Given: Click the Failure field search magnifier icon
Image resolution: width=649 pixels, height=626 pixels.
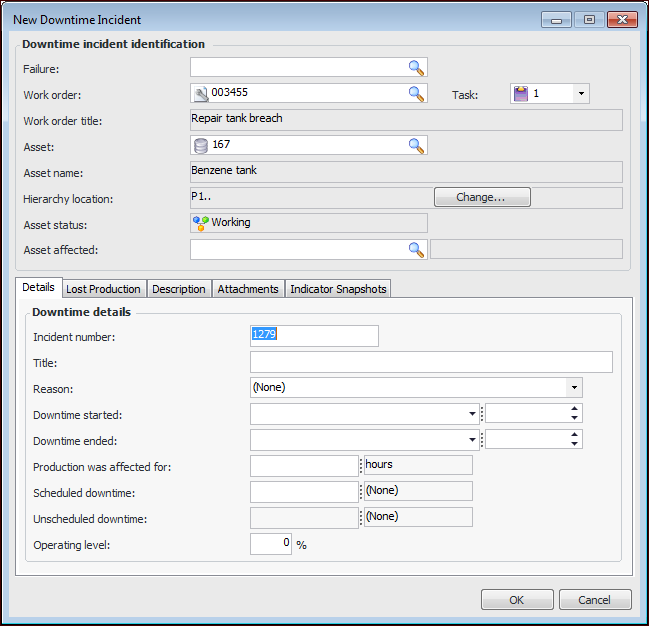Looking at the screenshot, I should pos(416,68).
